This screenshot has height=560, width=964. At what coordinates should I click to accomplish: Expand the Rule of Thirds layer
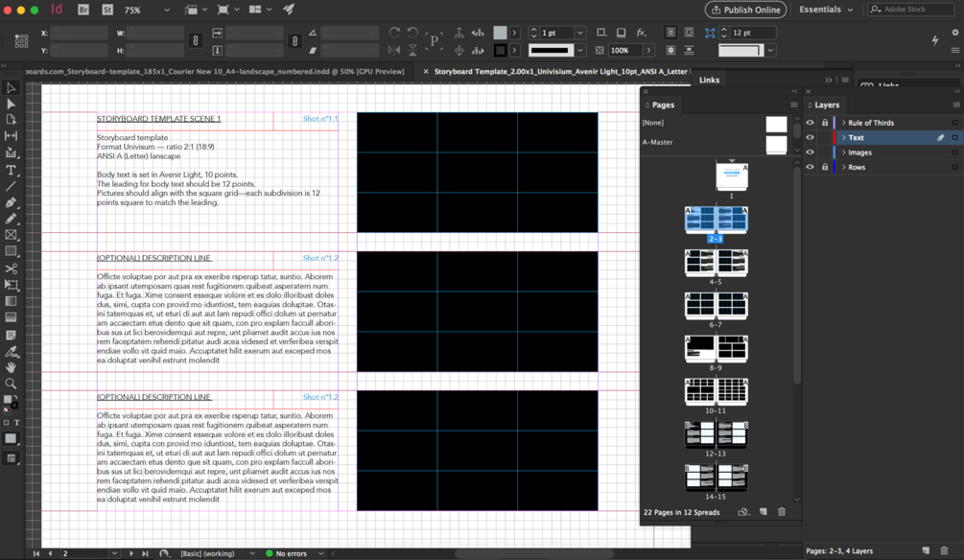[843, 123]
